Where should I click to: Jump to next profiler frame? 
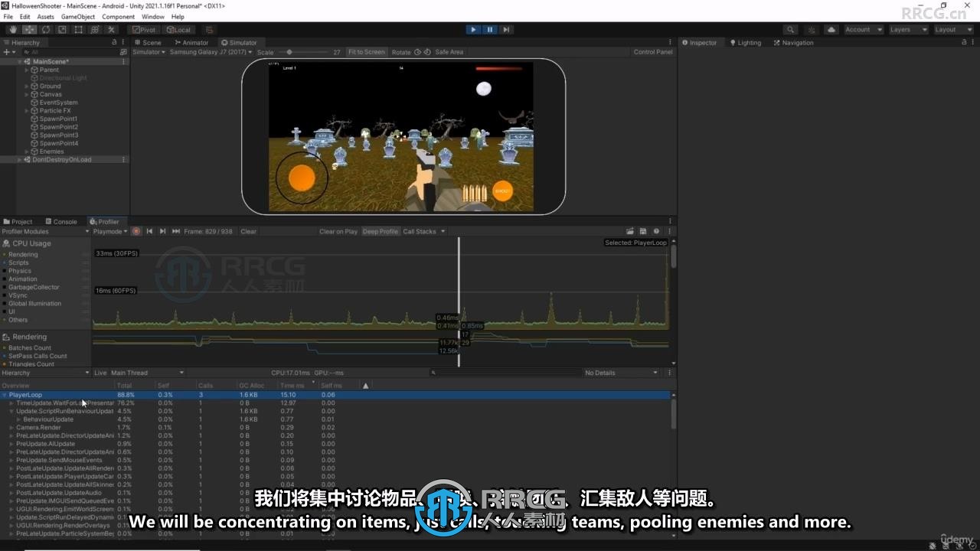click(x=162, y=231)
